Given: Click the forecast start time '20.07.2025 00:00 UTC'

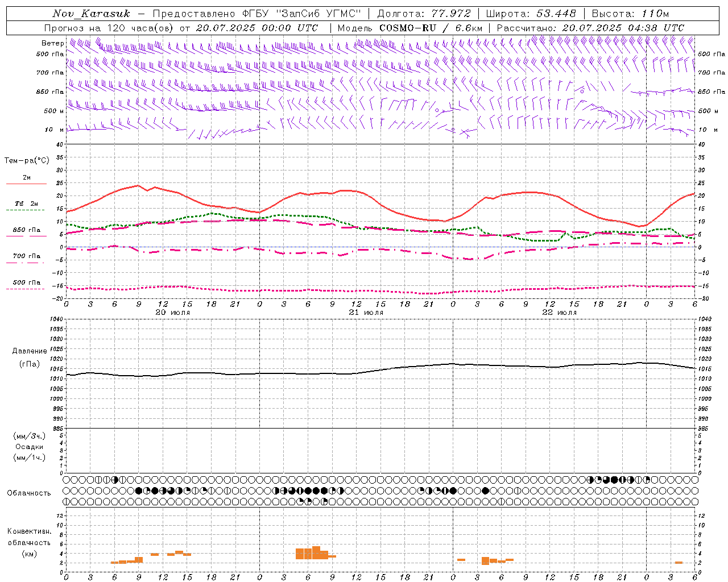Looking at the screenshot, I should [x=257, y=27].
